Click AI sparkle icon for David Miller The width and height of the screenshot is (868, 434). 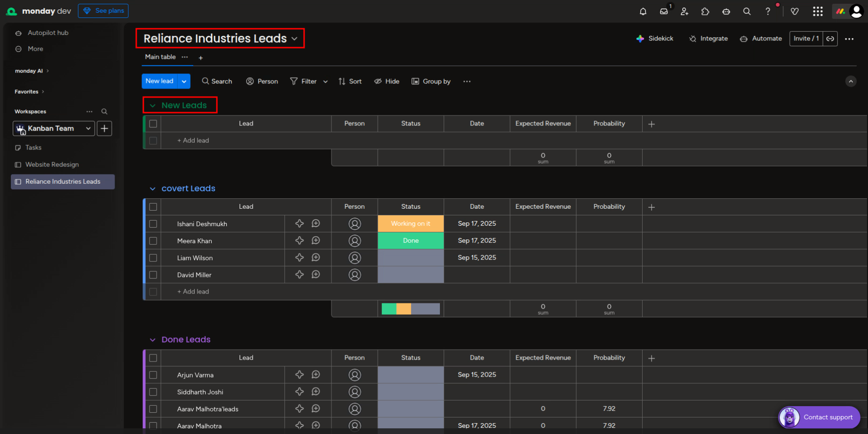click(x=299, y=275)
